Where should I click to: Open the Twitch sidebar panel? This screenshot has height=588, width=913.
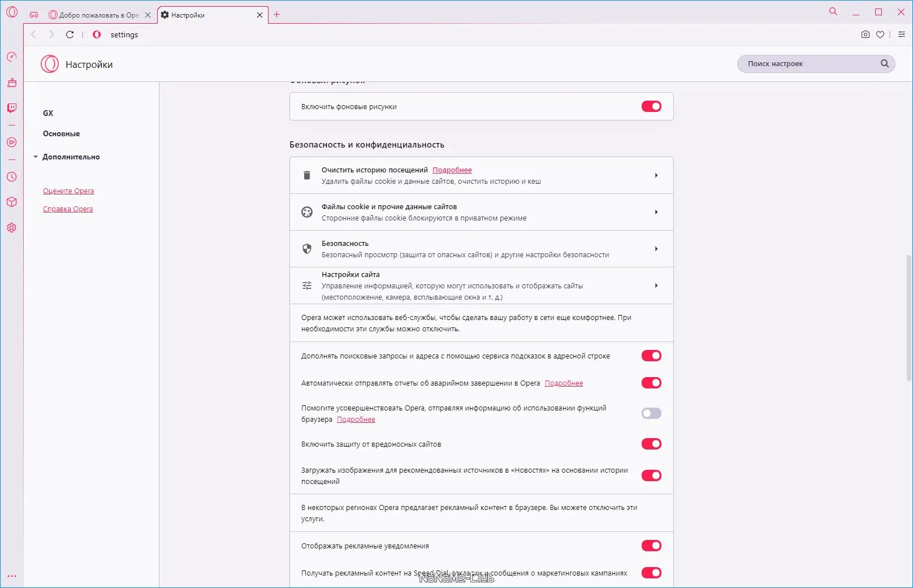tap(12, 108)
